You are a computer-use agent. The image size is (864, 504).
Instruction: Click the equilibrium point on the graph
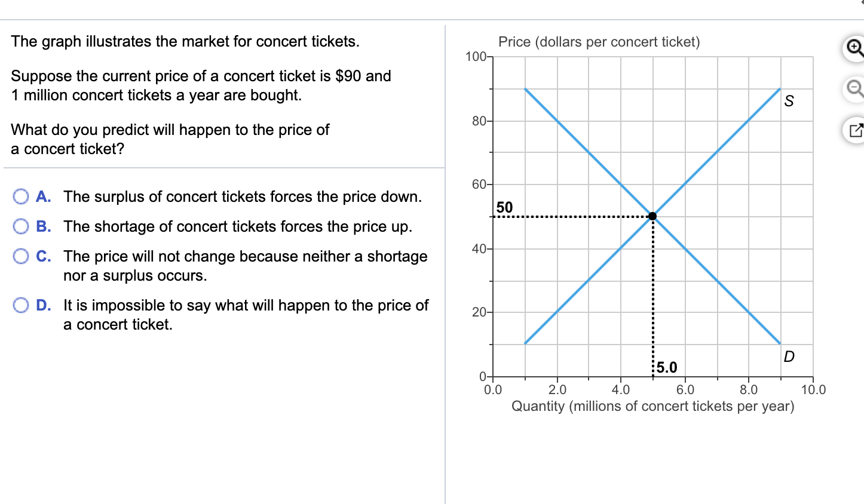click(652, 216)
